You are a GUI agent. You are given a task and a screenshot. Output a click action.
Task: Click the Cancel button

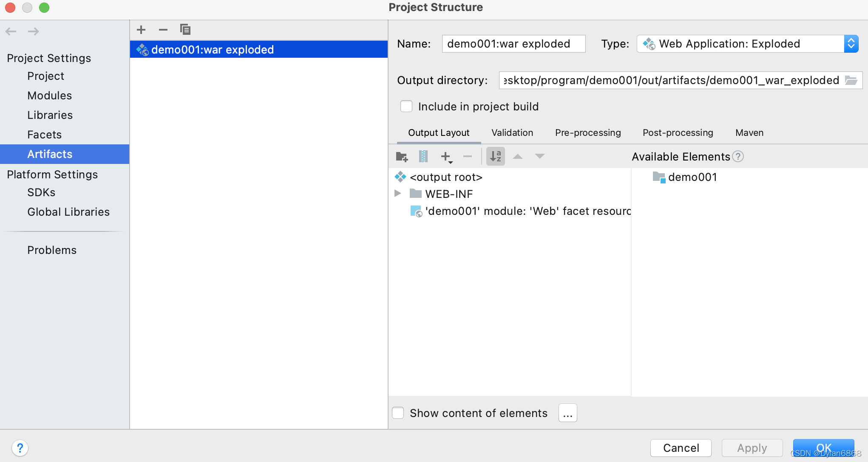681,448
